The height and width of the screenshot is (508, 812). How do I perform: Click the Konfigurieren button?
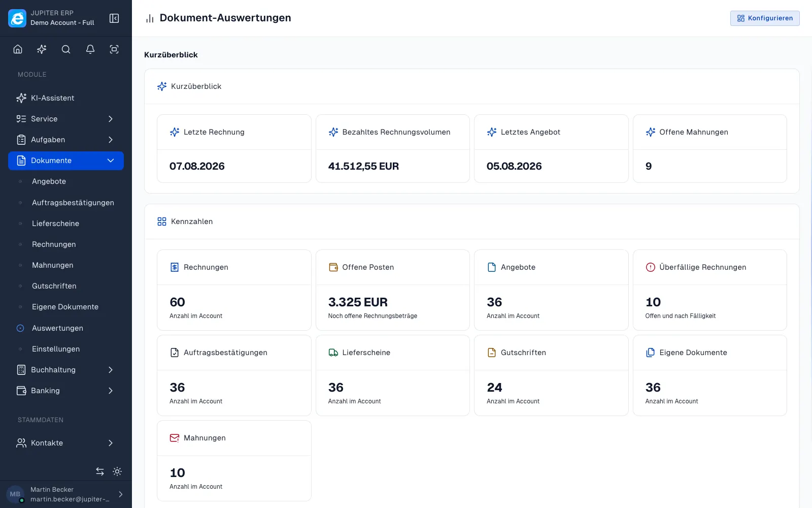pyautogui.click(x=765, y=18)
